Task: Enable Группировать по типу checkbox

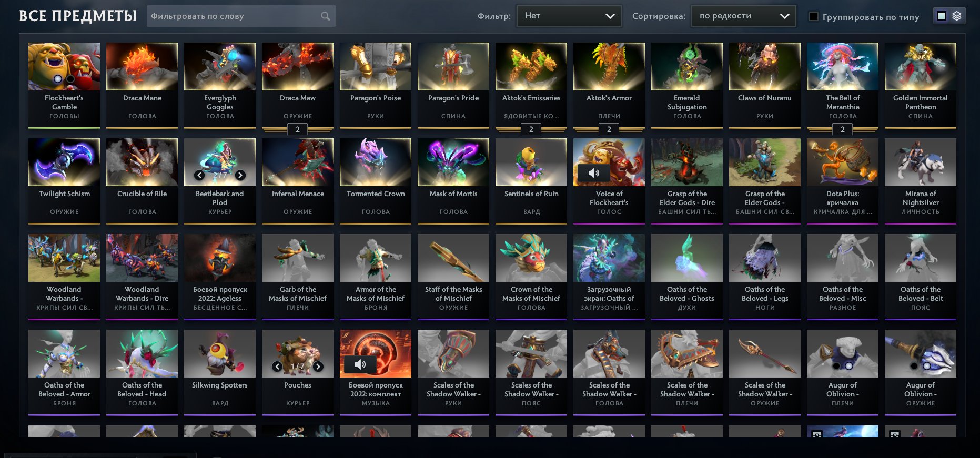Action: (x=814, y=17)
